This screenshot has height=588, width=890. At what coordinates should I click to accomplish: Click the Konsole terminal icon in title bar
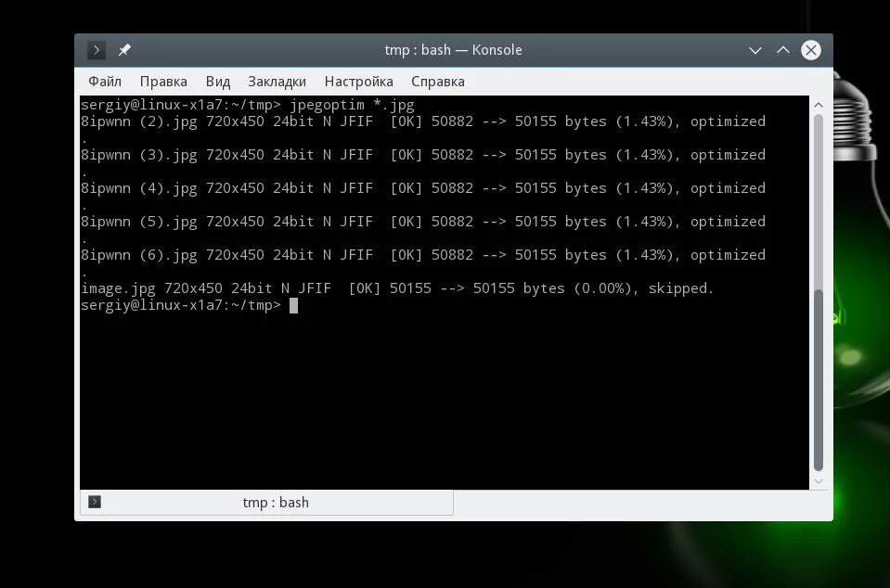(96, 50)
